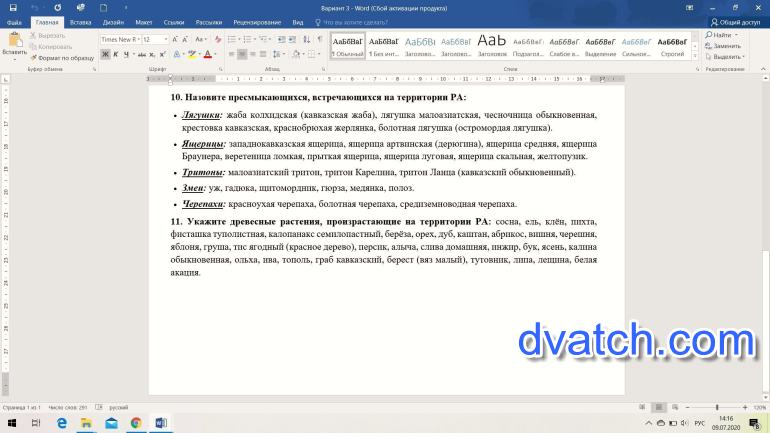This screenshot has height=433, width=770.
Task: Click the Заменить replace button
Action: (726, 46)
